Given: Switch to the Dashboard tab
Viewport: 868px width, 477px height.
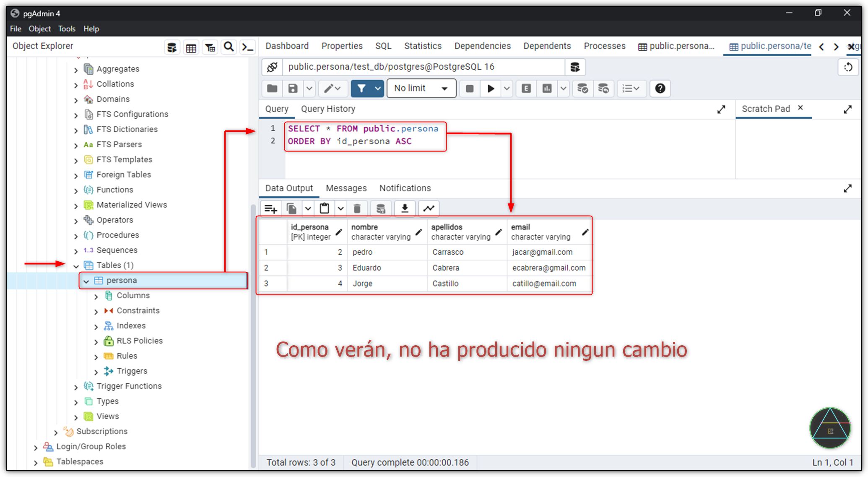Looking at the screenshot, I should [287, 46].
